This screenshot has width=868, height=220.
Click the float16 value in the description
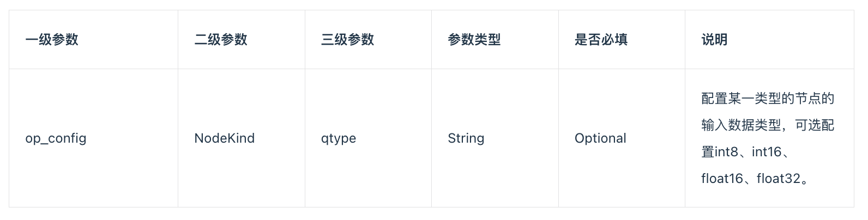[722, 179]
